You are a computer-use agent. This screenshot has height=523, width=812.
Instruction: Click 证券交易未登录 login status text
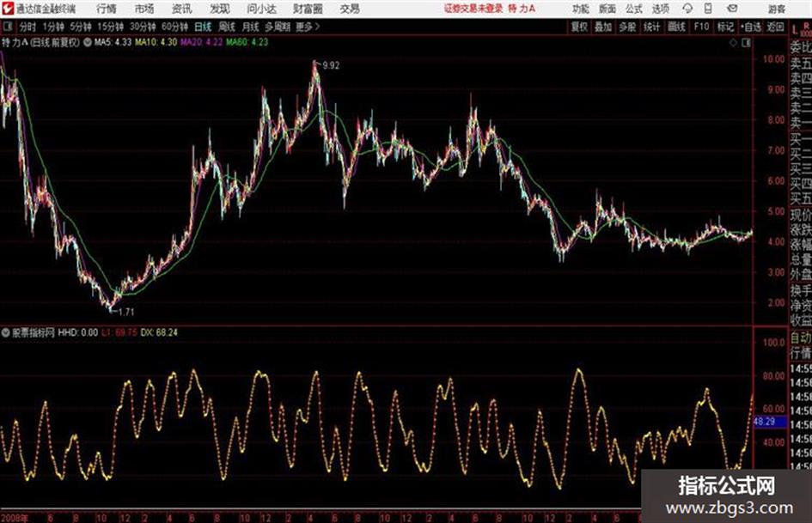tap(473, 9)
